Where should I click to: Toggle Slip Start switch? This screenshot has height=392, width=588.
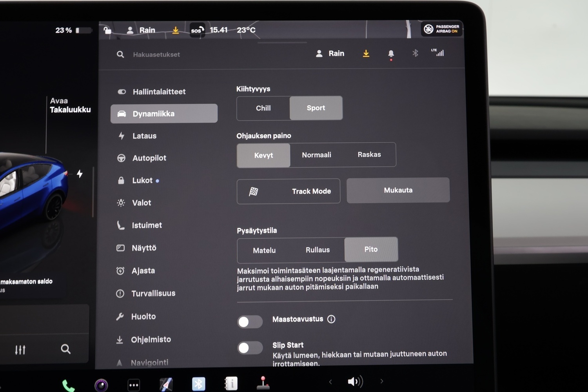tap(250, 348)
